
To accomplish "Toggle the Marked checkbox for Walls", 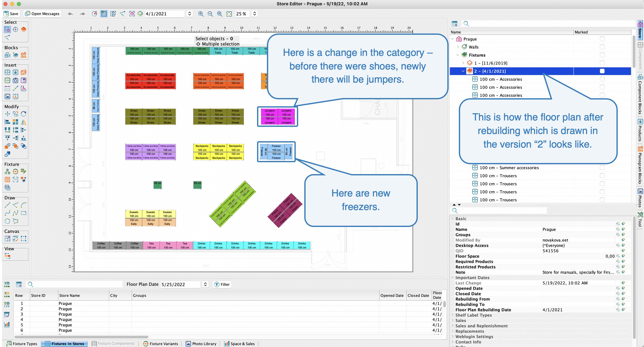I will click(x=602, y=47).
